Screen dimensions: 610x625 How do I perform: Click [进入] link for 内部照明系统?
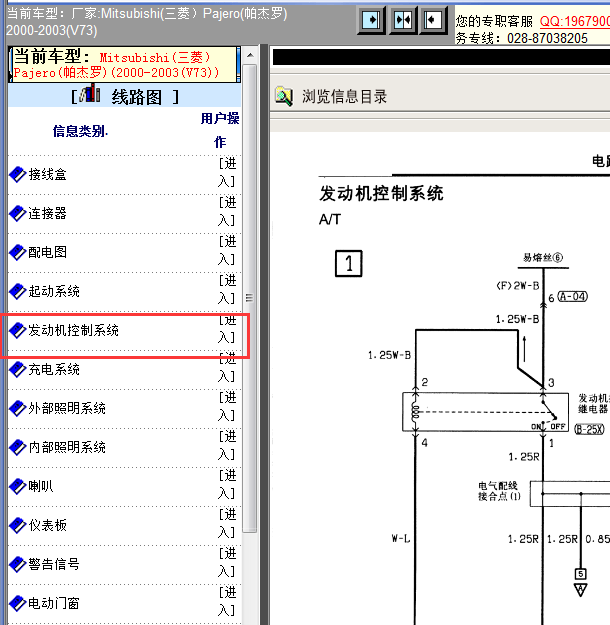[x=228, y=446]
